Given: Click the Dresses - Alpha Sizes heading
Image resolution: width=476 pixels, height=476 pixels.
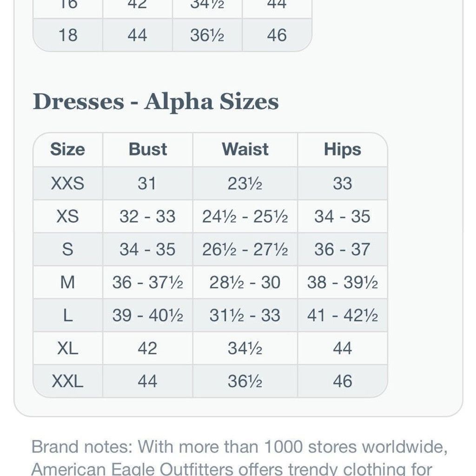Looking at the screenshot, I should point(155,102).
